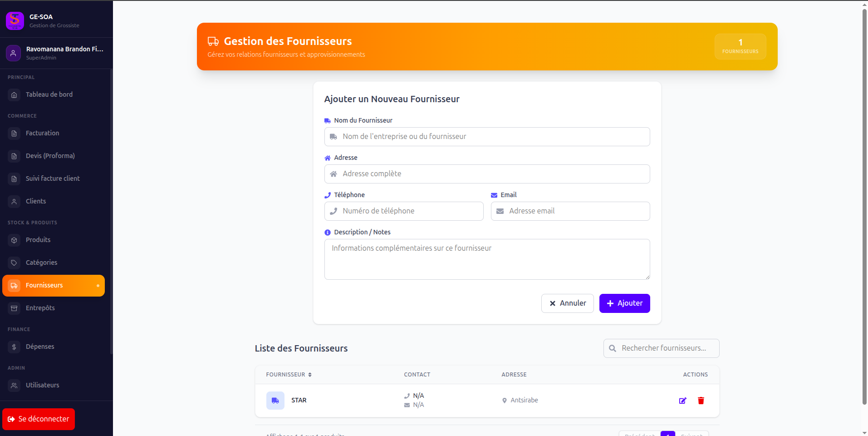The image size is (868, 436).
Task: Click the Produits box icon
Action: point(14,240)
